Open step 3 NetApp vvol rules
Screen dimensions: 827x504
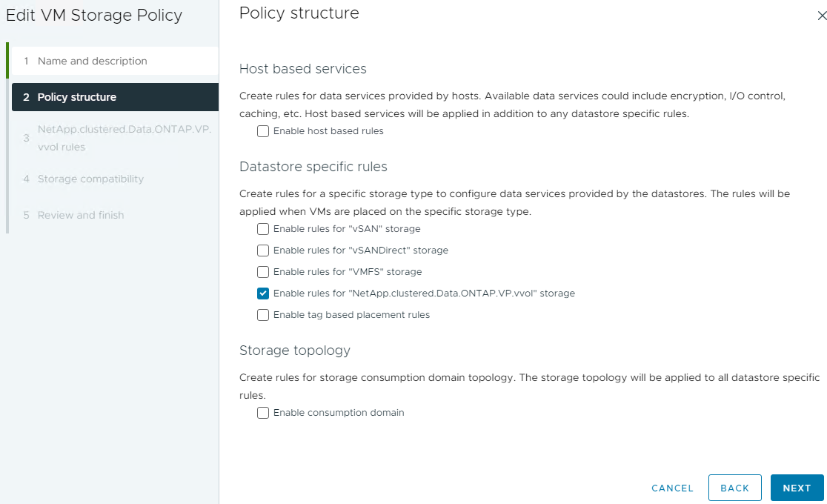[124, 138]
